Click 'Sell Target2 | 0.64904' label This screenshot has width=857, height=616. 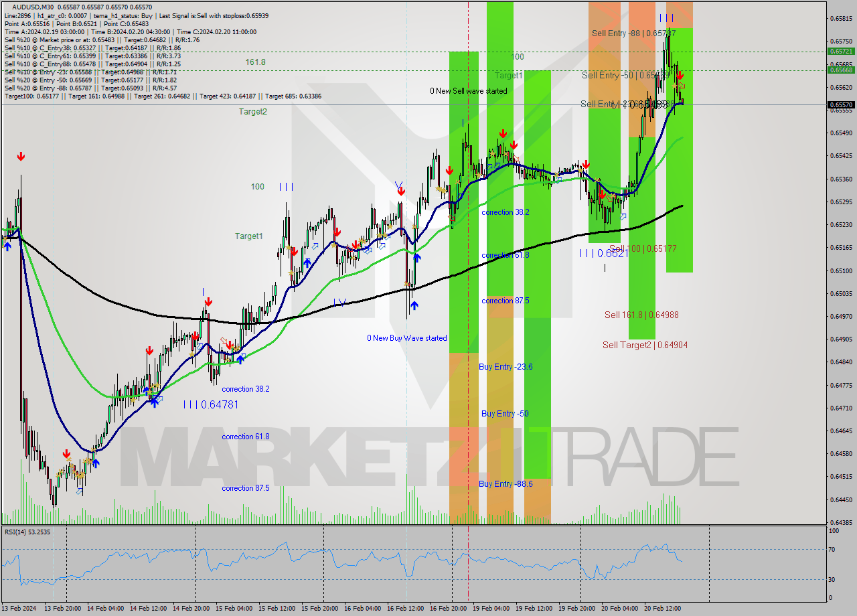point(645,345)
